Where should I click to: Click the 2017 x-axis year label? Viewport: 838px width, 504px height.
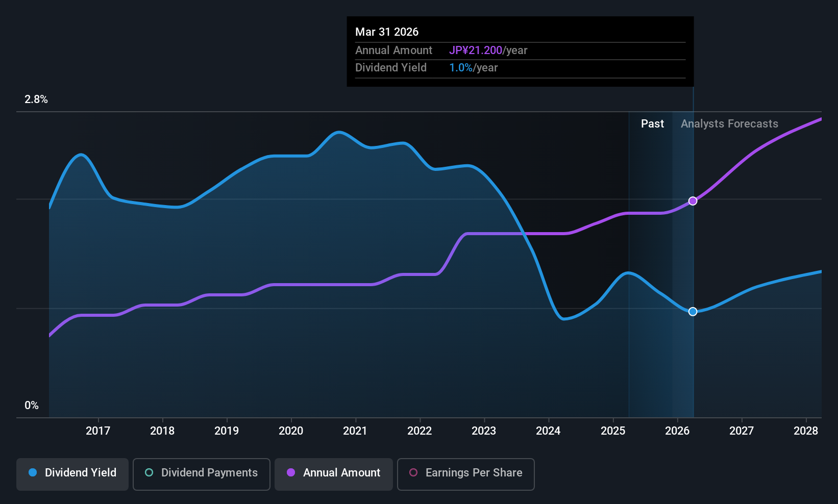[x=98, y=431]
